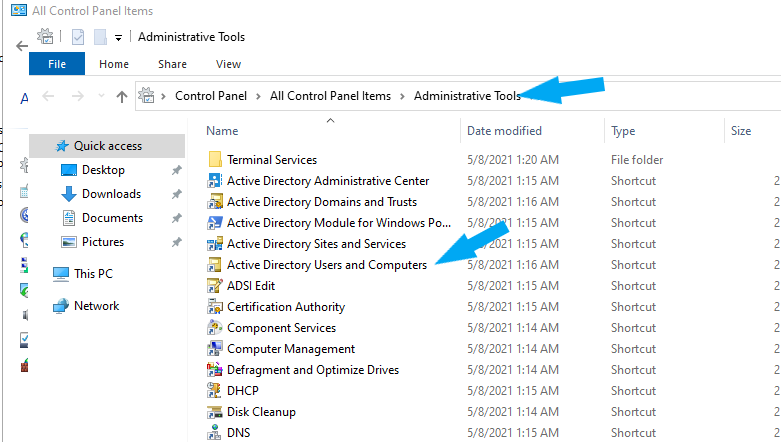Click the DNS shortcut icon
The image size is (781, 442).
pos(215,432)
